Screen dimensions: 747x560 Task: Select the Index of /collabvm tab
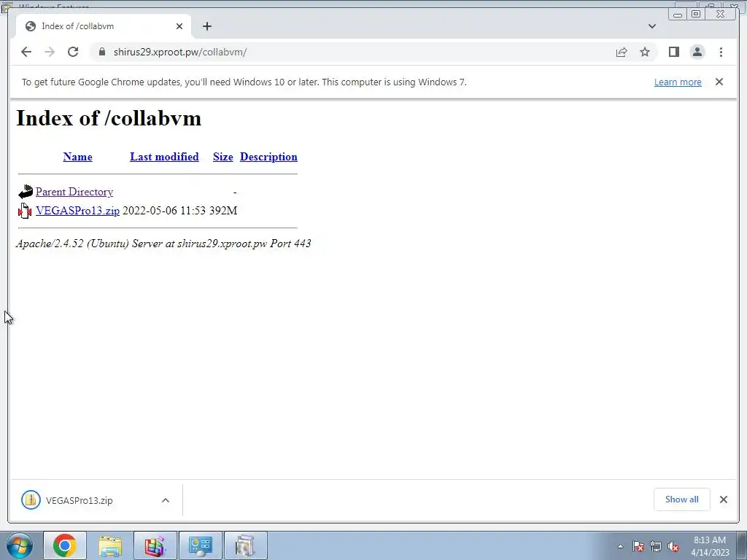[104, 26]
